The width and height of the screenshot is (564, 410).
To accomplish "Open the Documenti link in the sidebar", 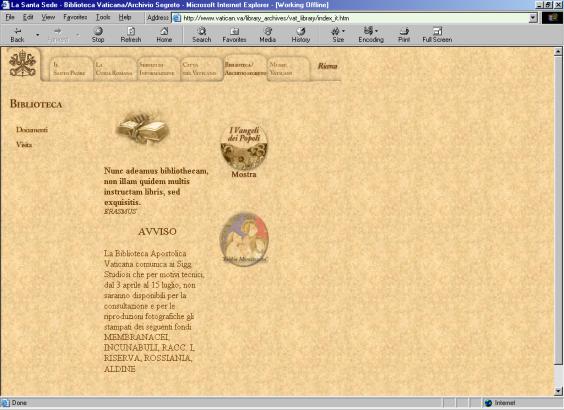I will tap(32, 129).
